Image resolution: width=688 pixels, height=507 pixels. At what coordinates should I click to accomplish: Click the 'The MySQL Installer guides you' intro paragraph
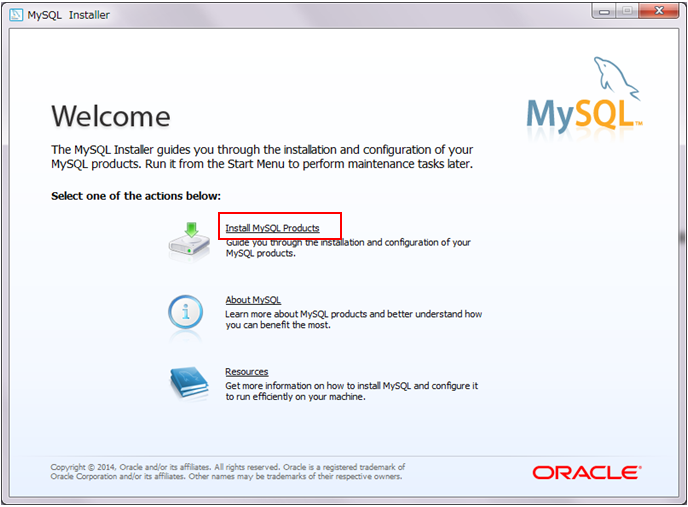coord(262,157)
